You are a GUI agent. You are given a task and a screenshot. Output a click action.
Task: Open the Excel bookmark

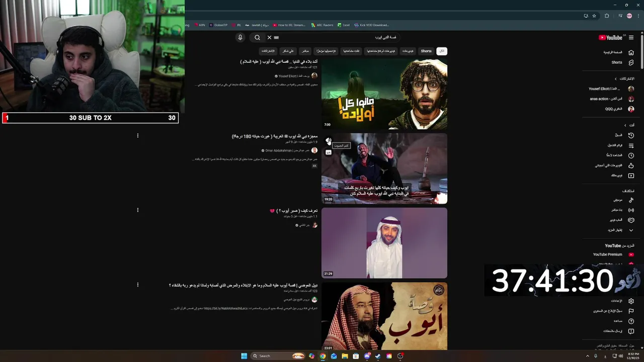coord(344,25)
